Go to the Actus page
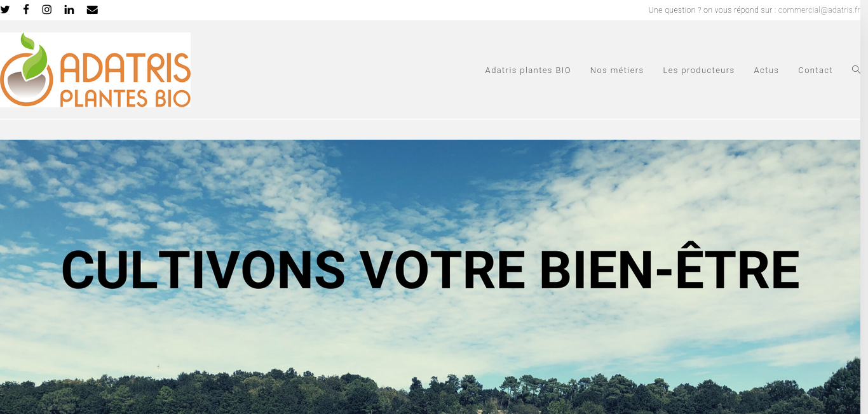This screenshot has height=414, width=868. 766,70
